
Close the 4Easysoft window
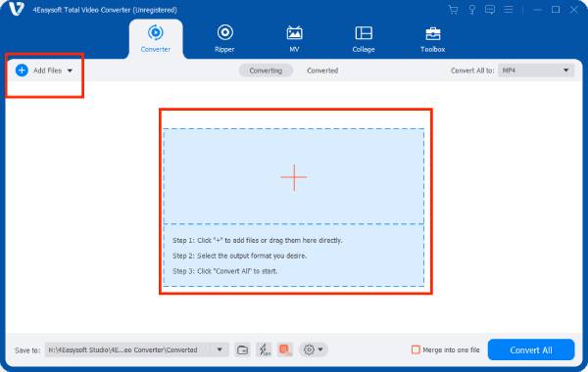[x=574, y=10]
